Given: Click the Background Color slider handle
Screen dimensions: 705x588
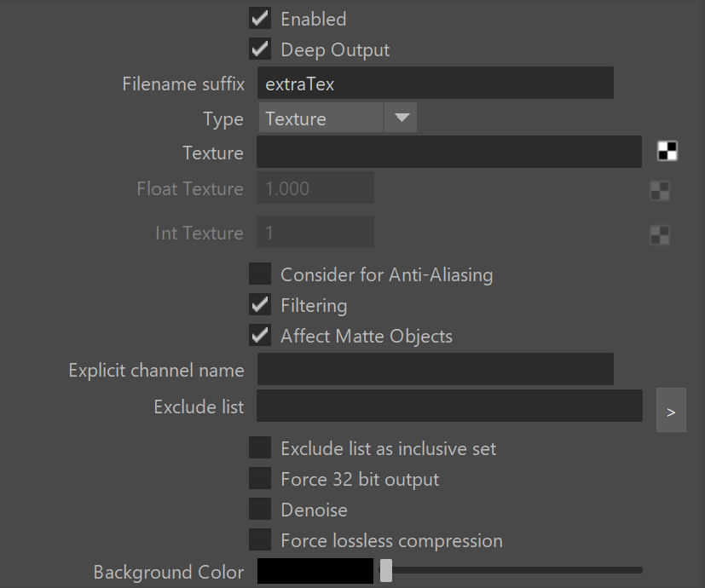Looking at the screenshot, I should click(386, 570).
